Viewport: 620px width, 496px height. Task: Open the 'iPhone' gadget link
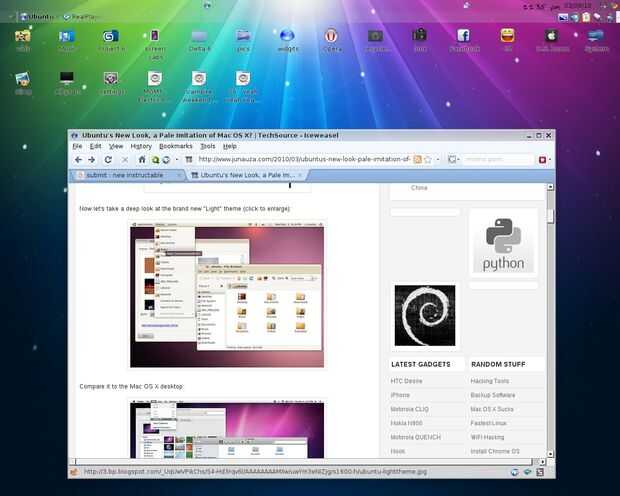400,395
